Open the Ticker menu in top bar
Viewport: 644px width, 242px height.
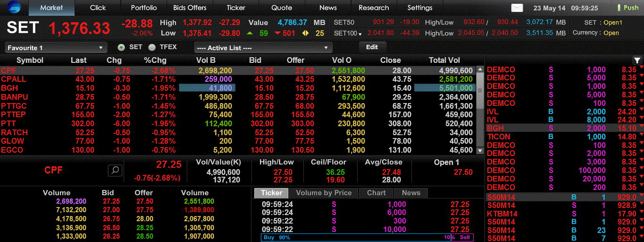click(x=236, y=8)
